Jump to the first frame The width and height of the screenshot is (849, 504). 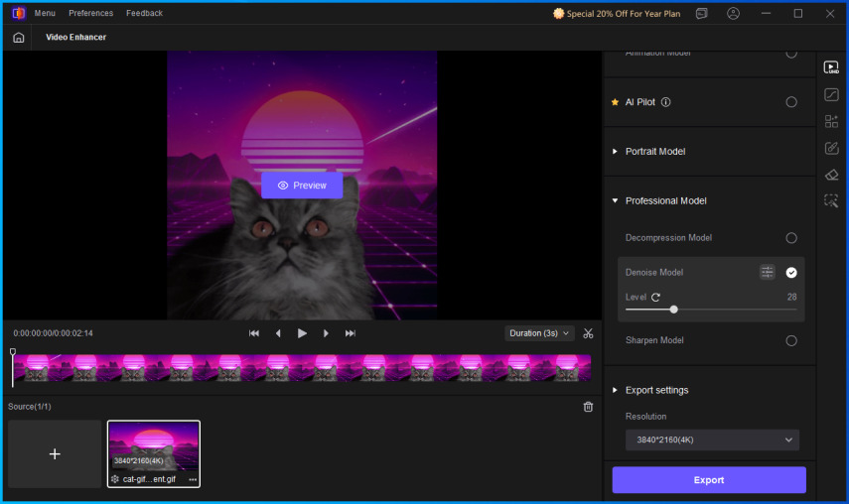click(x=254, y=333)
